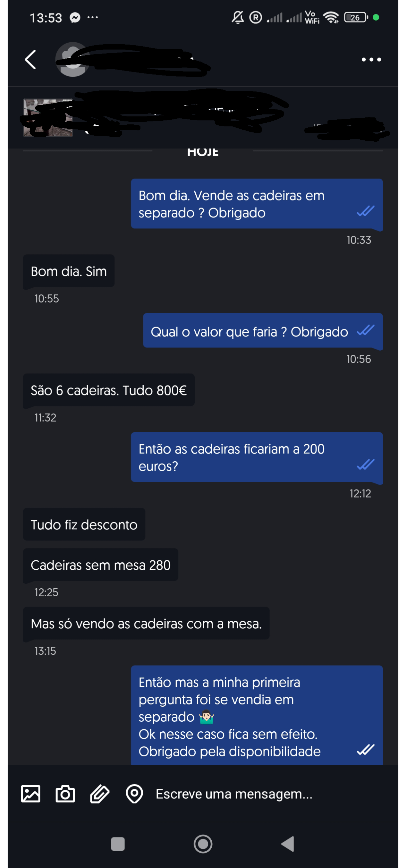Tap the gallery image icon
The width and height of the screenshot is (406, 868).
point(31,794)
